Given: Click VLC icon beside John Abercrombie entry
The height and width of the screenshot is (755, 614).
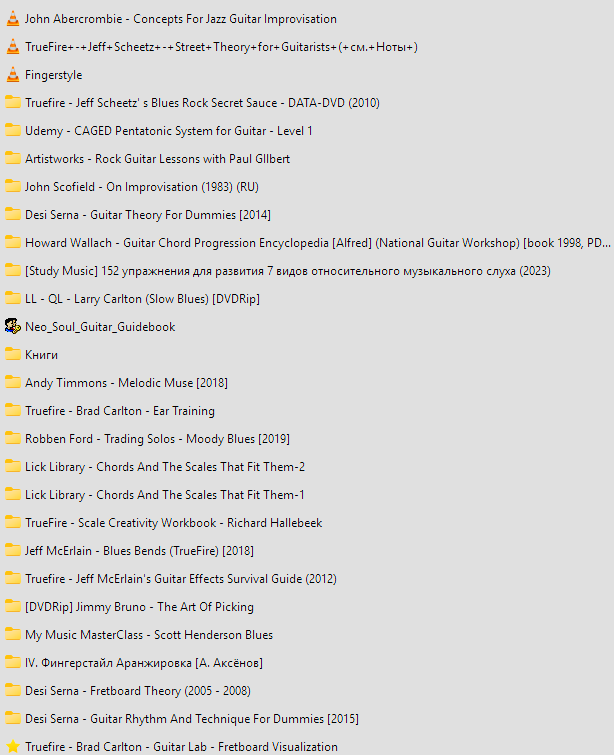Looking at the screenshot, I should point(13,19).
